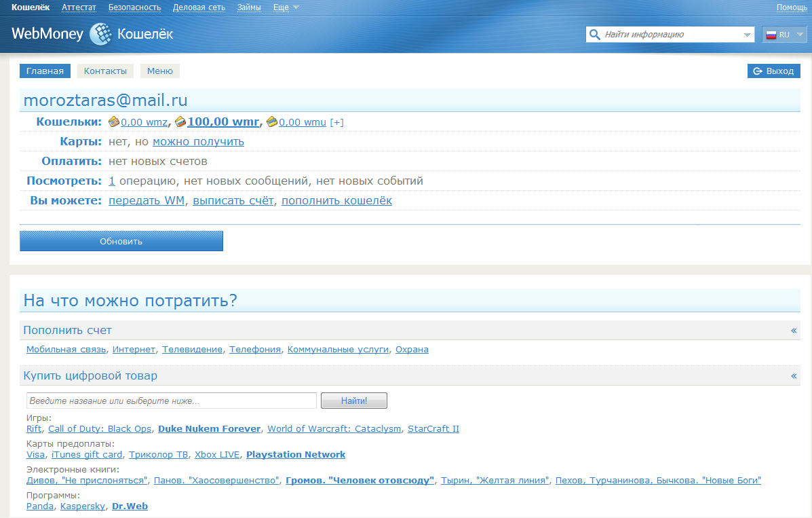Click the WebMoney globe logo icon

click(100, 34)
